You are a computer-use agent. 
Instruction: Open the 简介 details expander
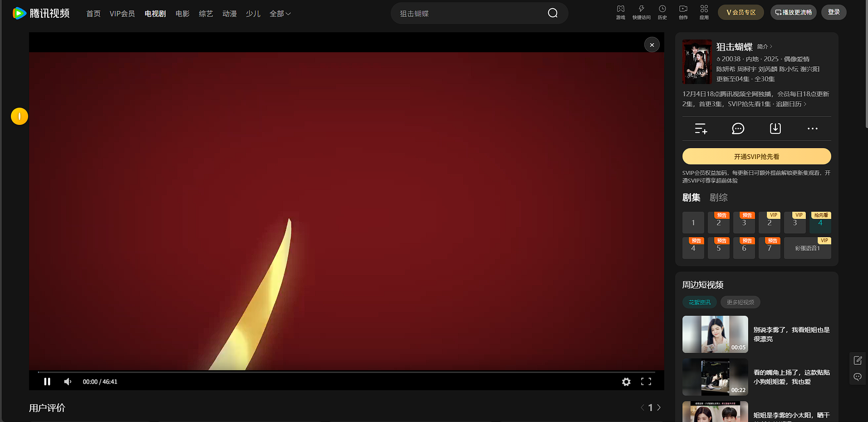pyautogui.click(x=764, y=46)
